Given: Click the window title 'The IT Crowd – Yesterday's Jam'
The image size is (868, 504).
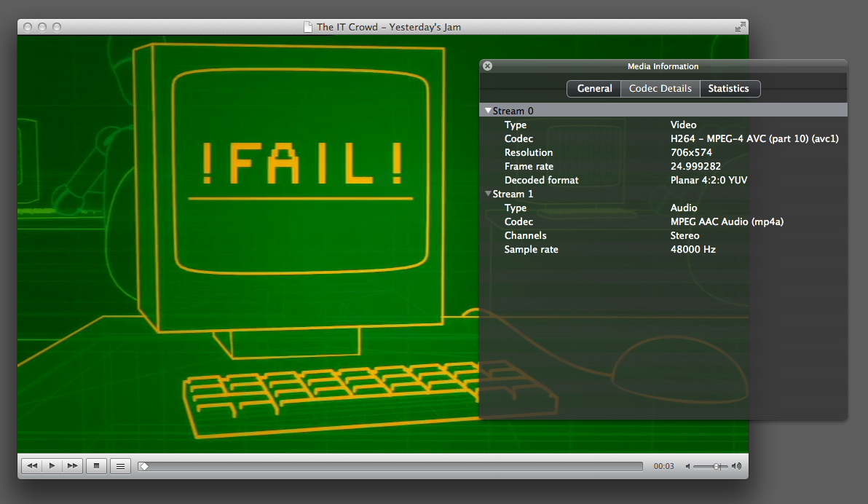Looking at the screenshot, I should pyautogui.click(x=389, y=27).
